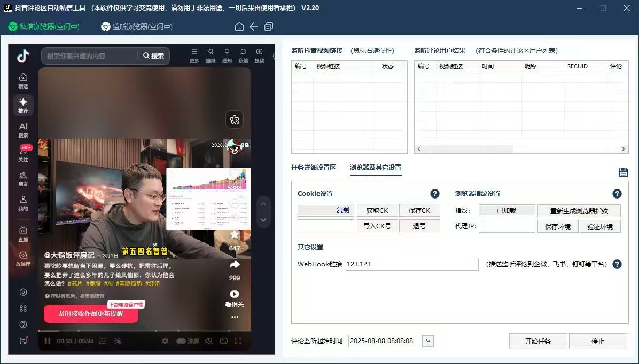Click the 开始任务 button
This screenshot has width=639, height=364.
[x=538, y=341]
